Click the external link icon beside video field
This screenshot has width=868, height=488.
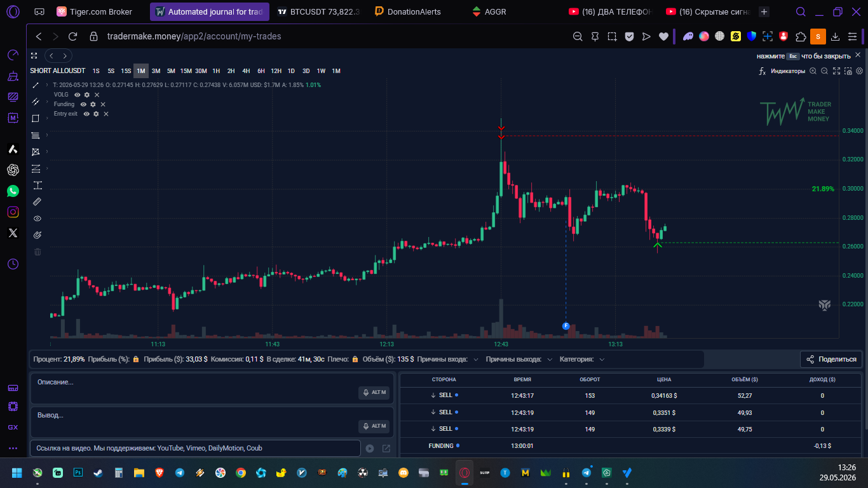click(x=386, y=449)
